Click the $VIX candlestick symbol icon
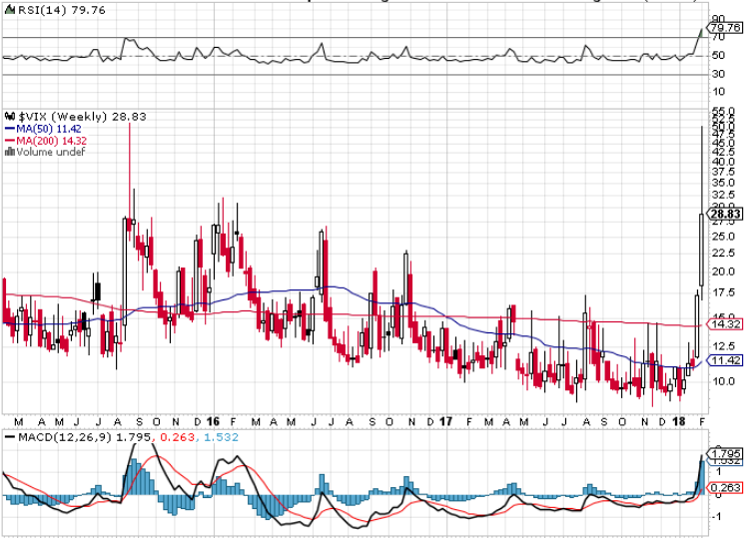 [10, 116]
